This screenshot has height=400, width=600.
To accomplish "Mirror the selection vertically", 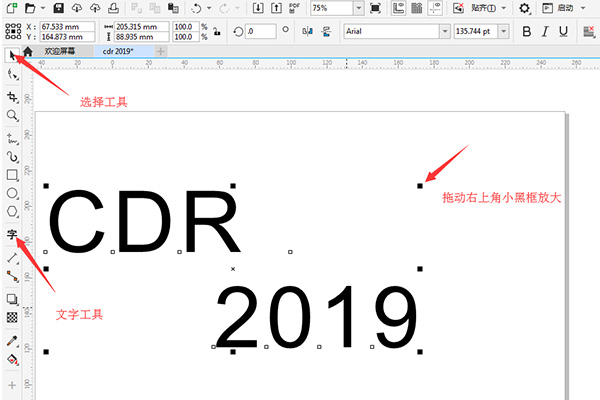I will (x=326, y=31).
